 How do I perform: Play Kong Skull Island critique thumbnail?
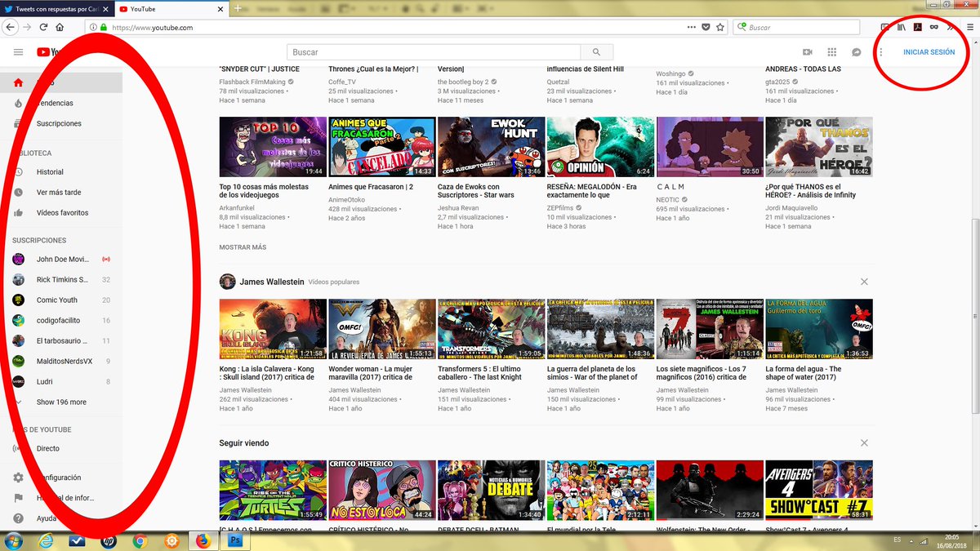273,329
